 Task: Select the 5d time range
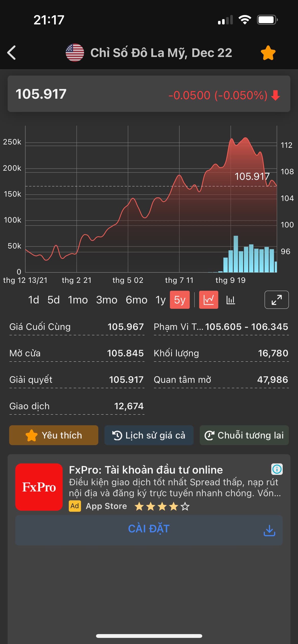[53, 300]
